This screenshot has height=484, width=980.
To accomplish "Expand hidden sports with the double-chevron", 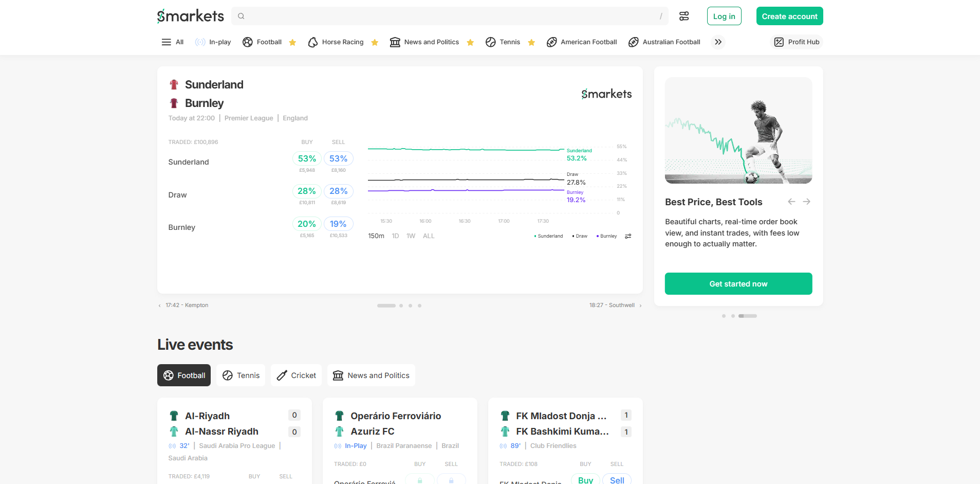I will 718,42.
